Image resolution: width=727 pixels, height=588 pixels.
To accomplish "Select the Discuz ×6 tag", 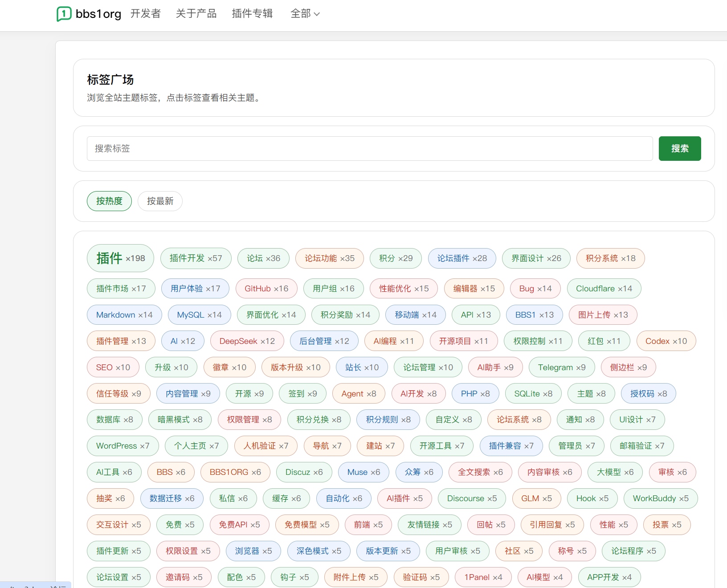I will [304, 472].
